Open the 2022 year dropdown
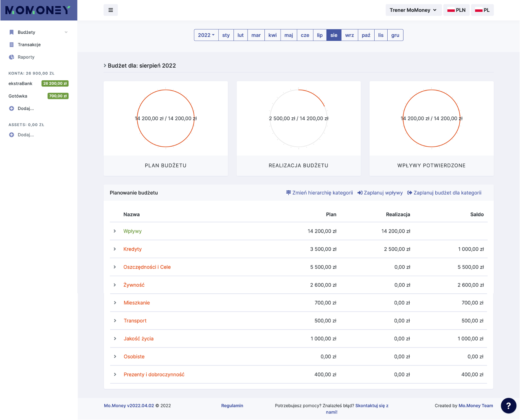The image size is (520, 420). pyautogui.click(x=206, y=35)
